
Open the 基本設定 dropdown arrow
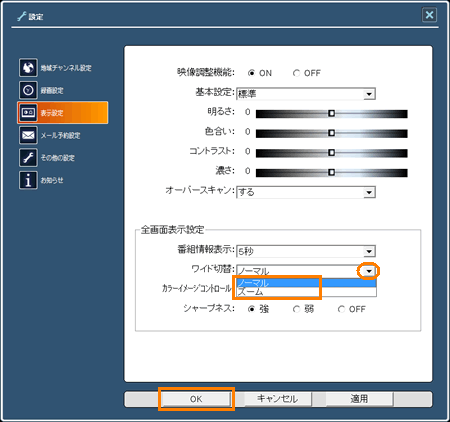[x=369, y=94]
